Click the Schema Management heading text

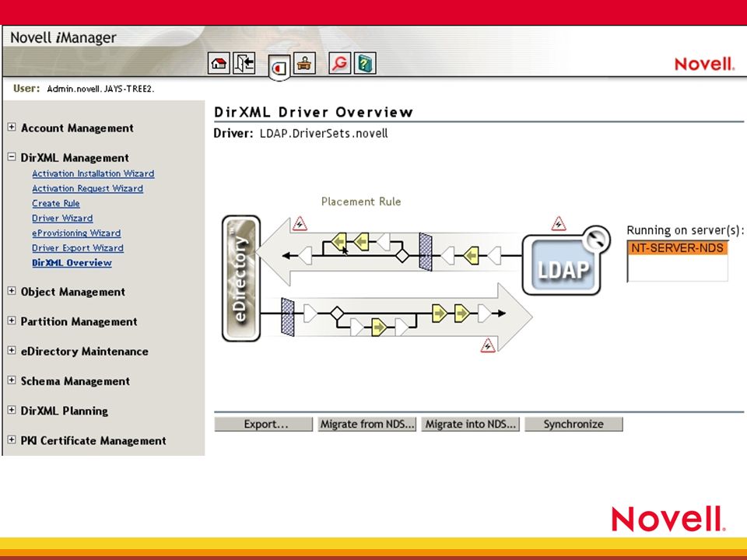tap(75, 381)
